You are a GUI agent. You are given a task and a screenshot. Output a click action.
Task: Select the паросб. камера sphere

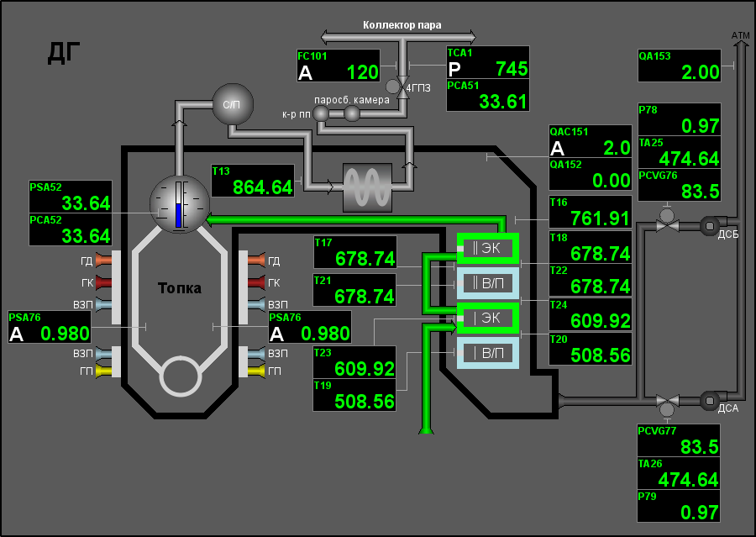pyautogui.click(x=351, y=113)
